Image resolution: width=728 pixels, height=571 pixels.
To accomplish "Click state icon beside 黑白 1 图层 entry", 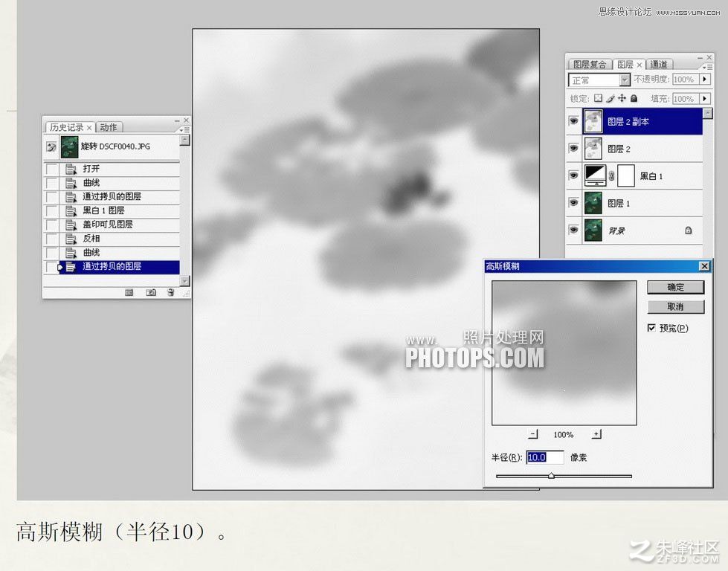I will tap(71, 210).
